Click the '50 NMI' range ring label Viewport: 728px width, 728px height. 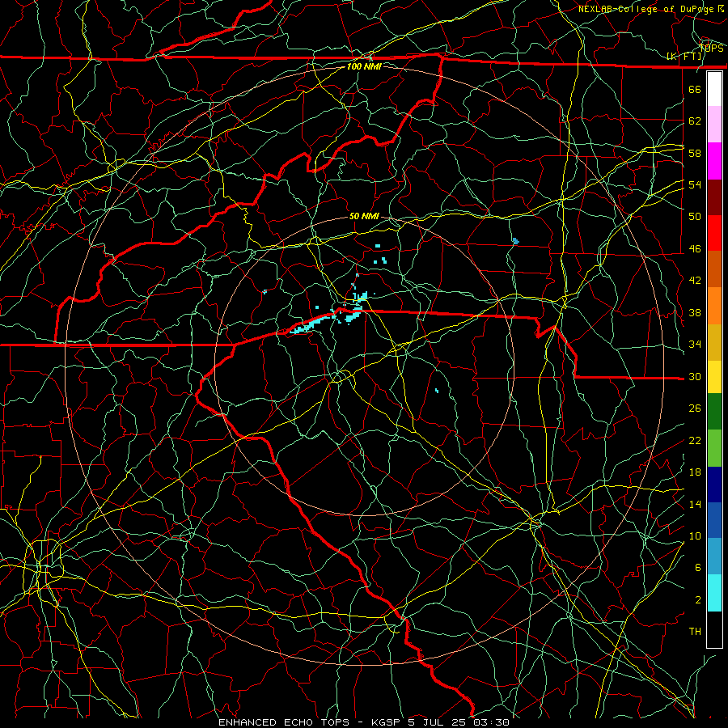tap(364, 216)
